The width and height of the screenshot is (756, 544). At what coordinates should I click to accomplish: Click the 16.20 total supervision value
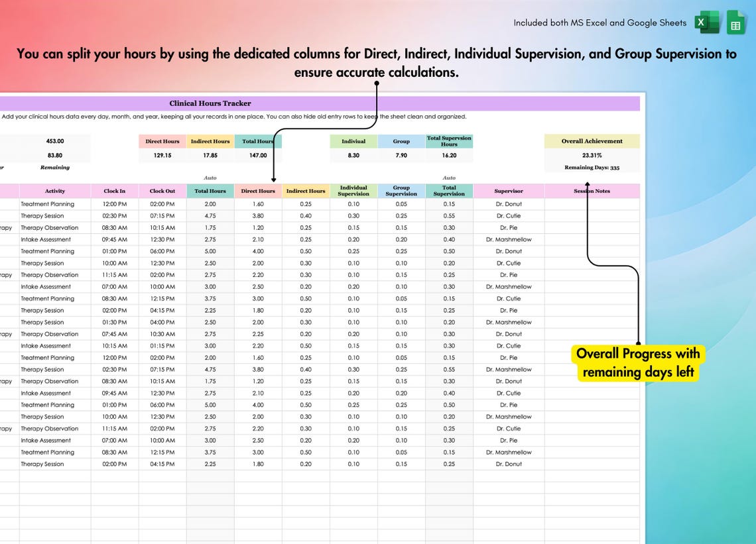click(x=449, y=155)
